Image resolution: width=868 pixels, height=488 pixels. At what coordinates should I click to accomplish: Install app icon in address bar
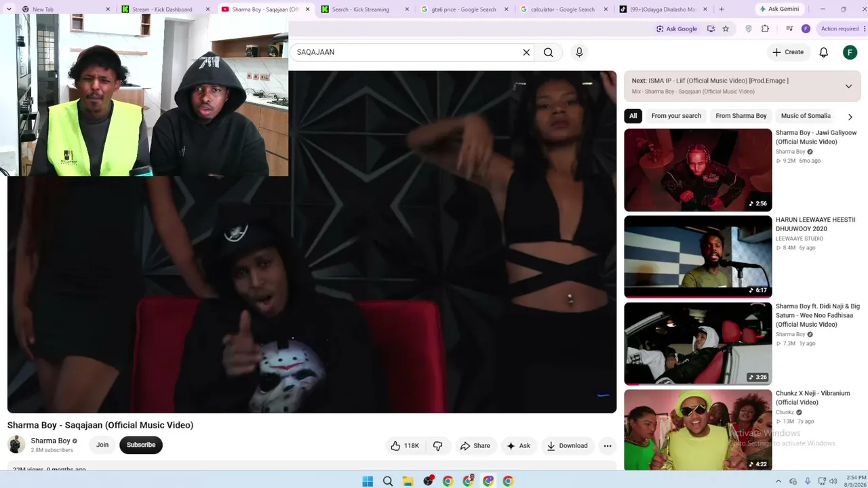click(x=711, y=28)
